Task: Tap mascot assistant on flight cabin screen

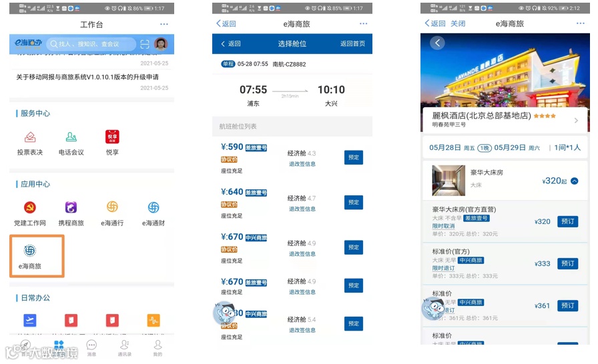Action: pyautogui.click(x=225, y=313)
